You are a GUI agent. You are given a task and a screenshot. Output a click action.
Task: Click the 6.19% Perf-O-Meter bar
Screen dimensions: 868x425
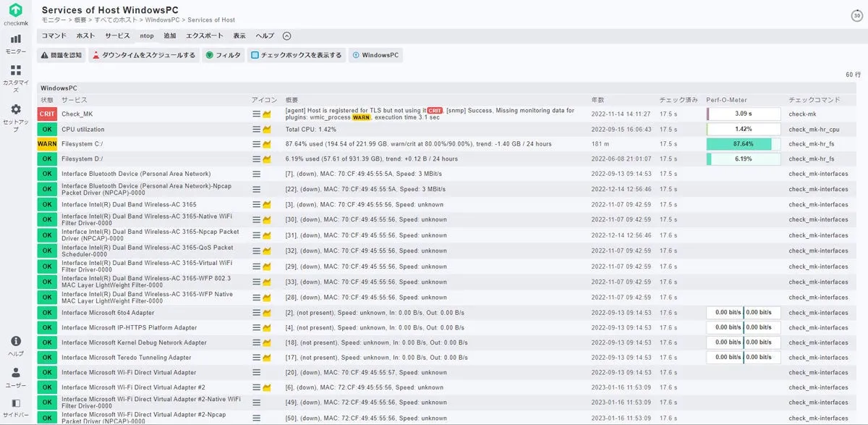(744, 159)
